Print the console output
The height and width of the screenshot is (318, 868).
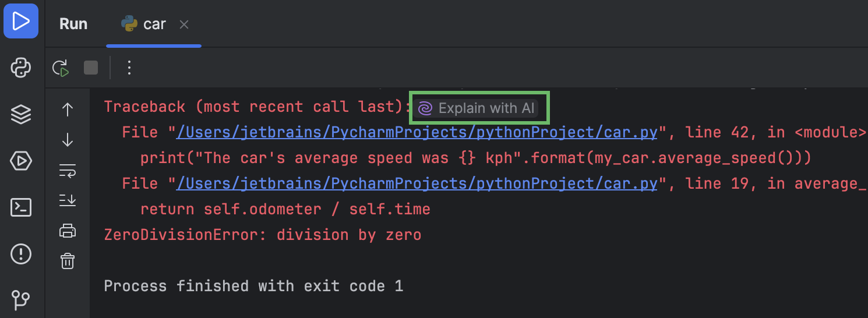(68, 231)
